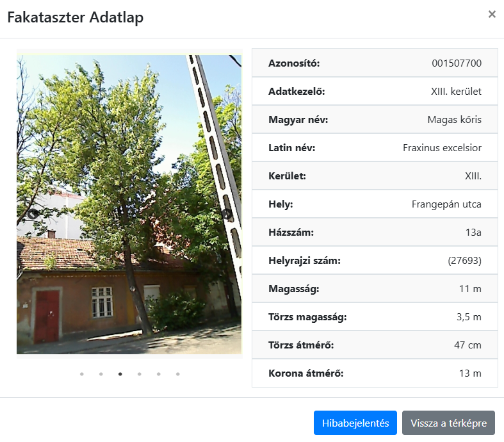The image size is (504, 442).
Task: Advance to the next tree photo
Action: [226, 215]
